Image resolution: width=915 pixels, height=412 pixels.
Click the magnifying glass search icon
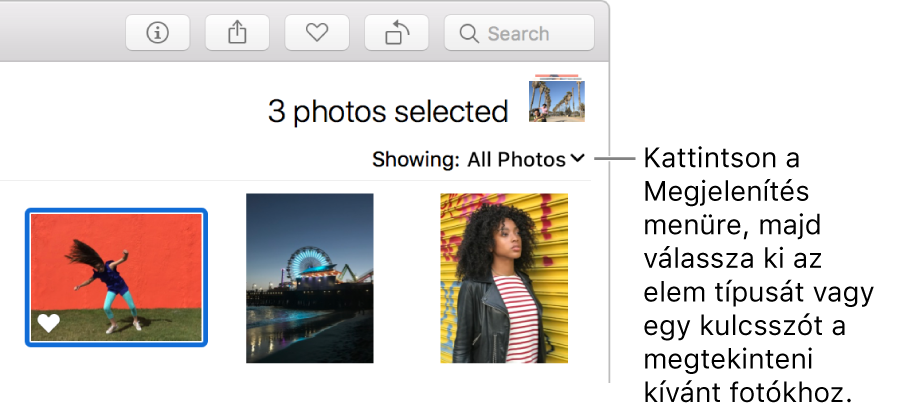pyautogui.click(x=469, y=33)
